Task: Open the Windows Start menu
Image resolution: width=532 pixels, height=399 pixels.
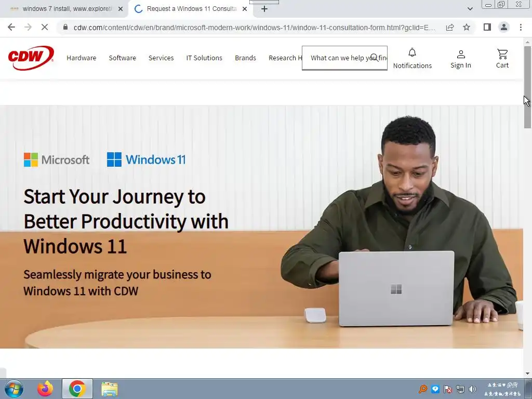Action: [x=14, y=389]
